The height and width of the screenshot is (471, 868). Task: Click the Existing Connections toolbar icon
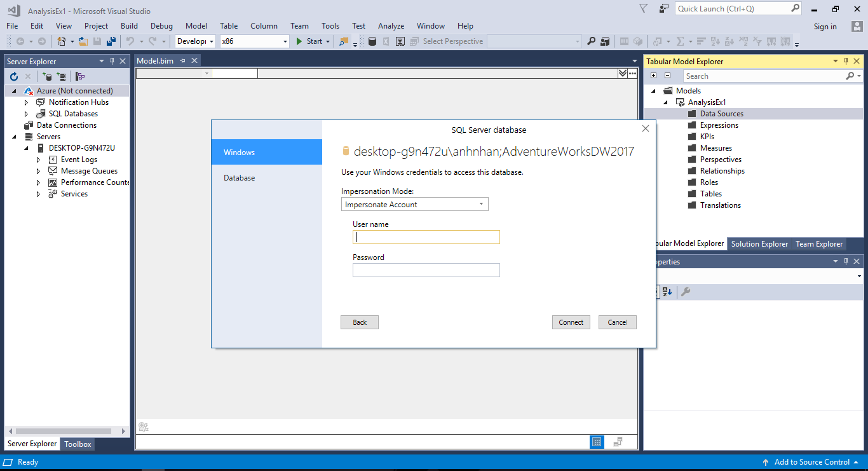(400, 41)
